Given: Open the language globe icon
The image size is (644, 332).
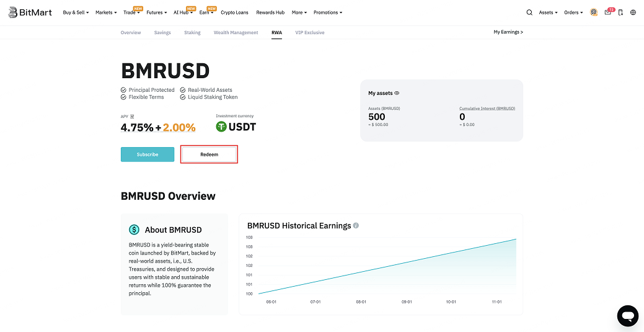Looking at the screenshot, I should pos(633,12).
